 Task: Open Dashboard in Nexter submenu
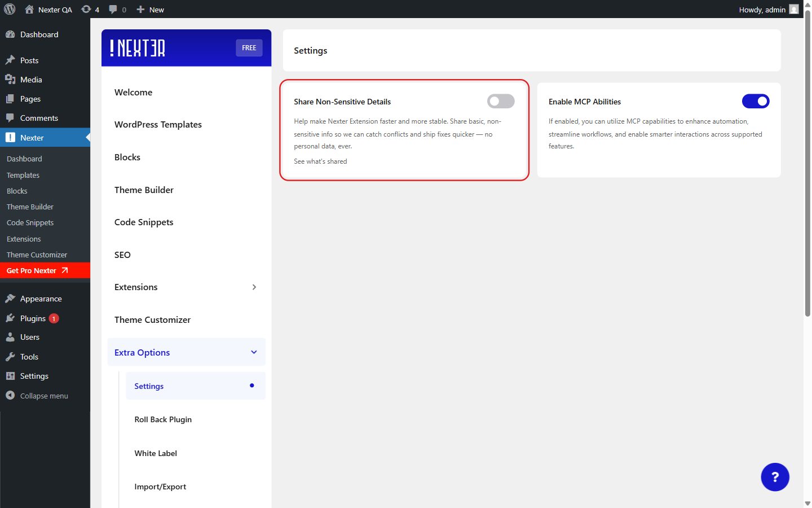tap(24, 159)
